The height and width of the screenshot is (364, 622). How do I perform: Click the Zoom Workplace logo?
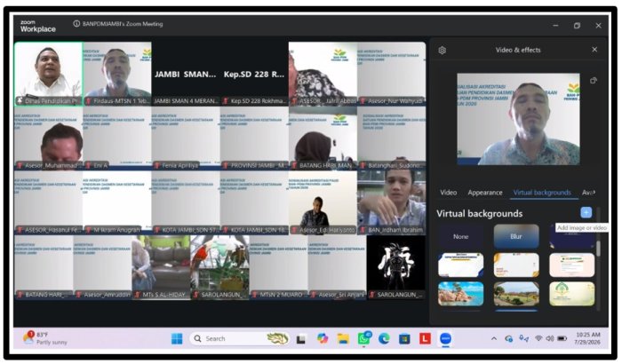click(x=37, y=26)
